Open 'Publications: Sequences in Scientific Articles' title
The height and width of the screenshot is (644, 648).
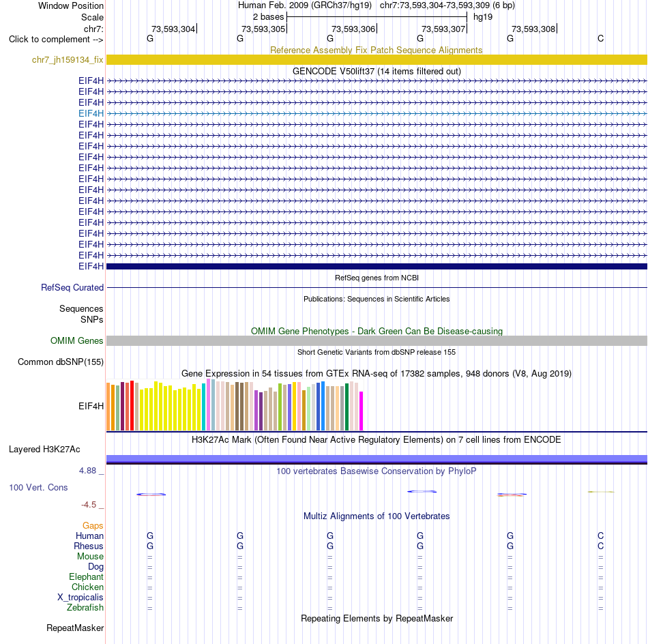pos(377,299)
